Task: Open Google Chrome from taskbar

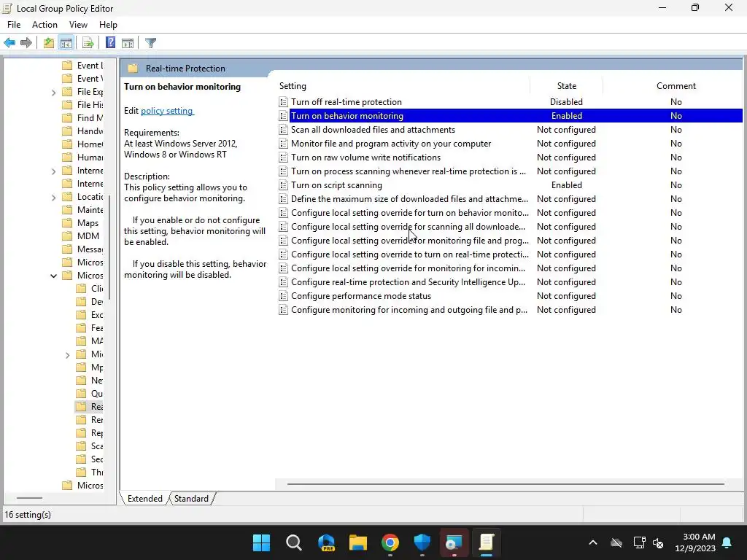Action: click(390, 542)
